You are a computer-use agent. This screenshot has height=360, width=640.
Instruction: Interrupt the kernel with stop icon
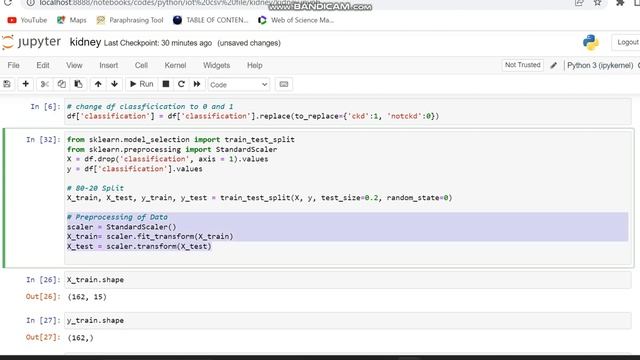166,84
